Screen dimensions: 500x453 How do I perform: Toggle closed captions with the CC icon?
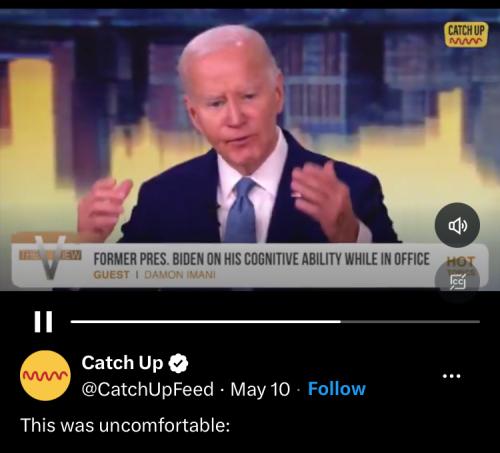tap(457, 282)
